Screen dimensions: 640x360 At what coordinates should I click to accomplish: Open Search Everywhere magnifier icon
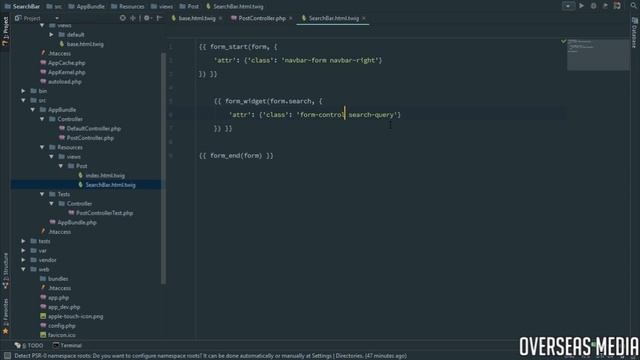634,6
